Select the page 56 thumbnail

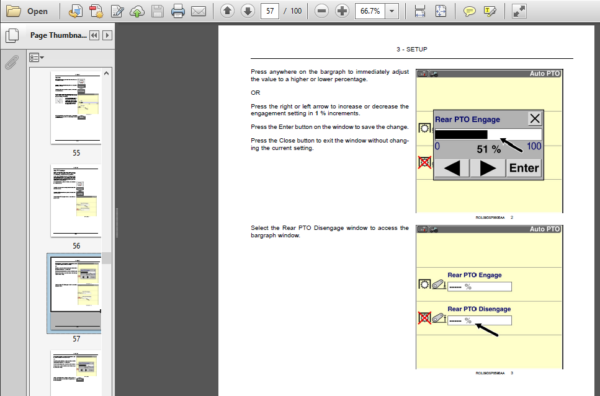point(76,200)
